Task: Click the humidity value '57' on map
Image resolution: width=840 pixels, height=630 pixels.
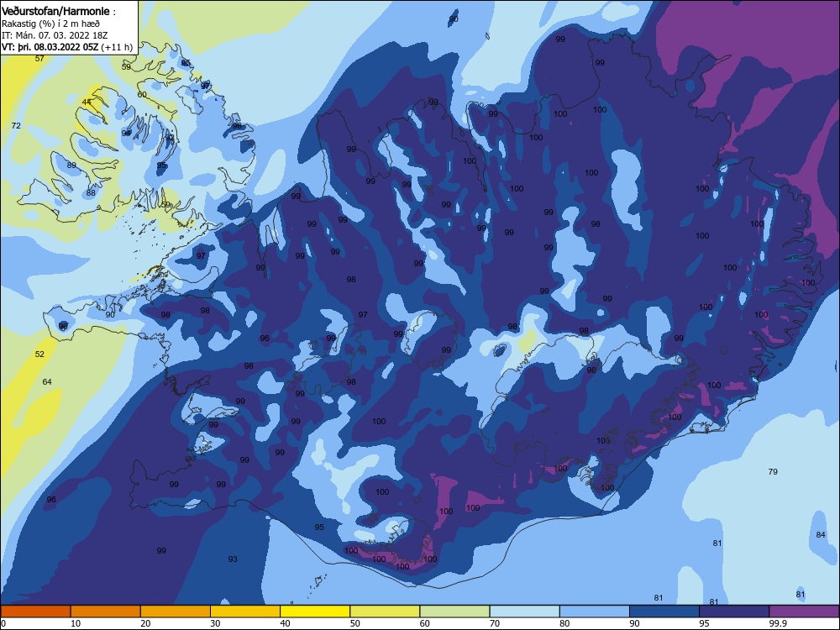Action: click(39, 59)
